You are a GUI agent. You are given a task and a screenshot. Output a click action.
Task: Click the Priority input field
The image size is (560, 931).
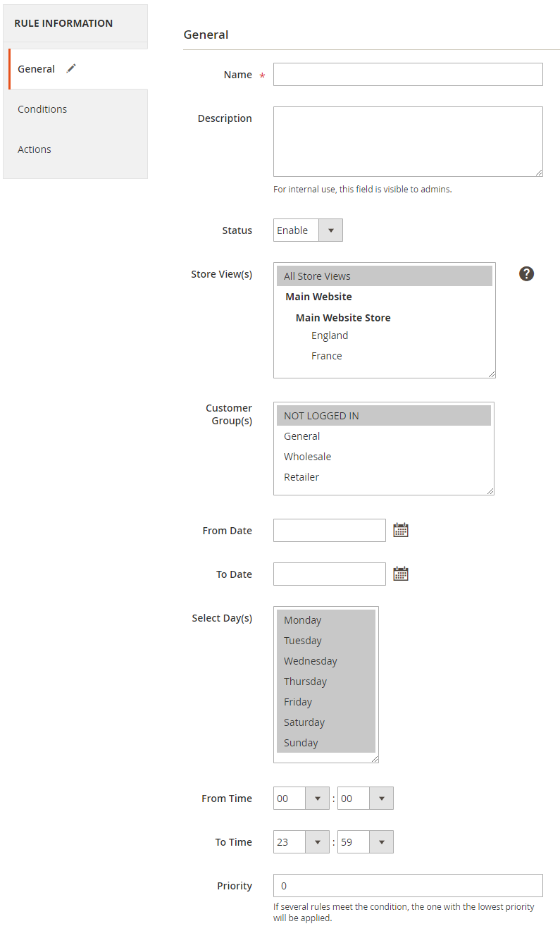(408, 886)
